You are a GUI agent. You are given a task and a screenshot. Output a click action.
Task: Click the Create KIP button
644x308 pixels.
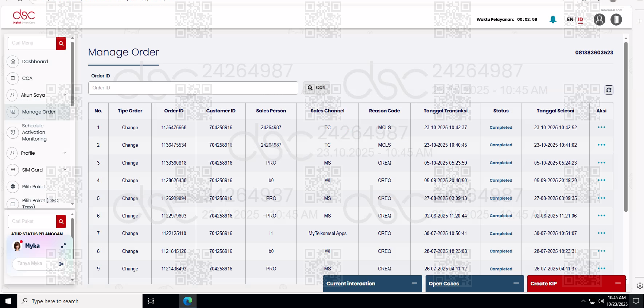[x=576, y=284]
